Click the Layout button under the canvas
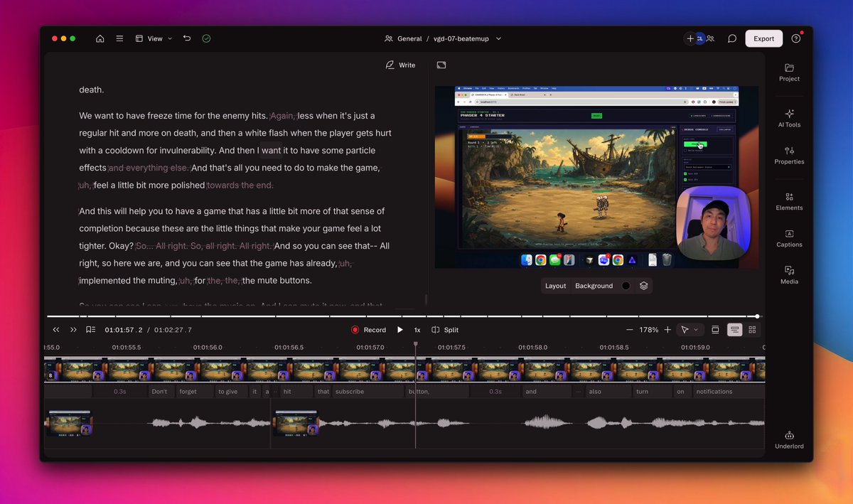The width and height of the screenshot is (853, 504). (555, 286)
